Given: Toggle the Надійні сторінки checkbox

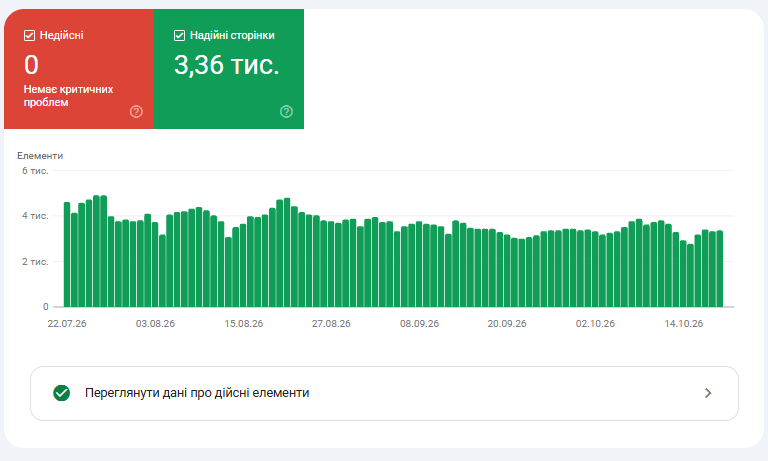Looking at the screenshot, I should click(179, 35).
